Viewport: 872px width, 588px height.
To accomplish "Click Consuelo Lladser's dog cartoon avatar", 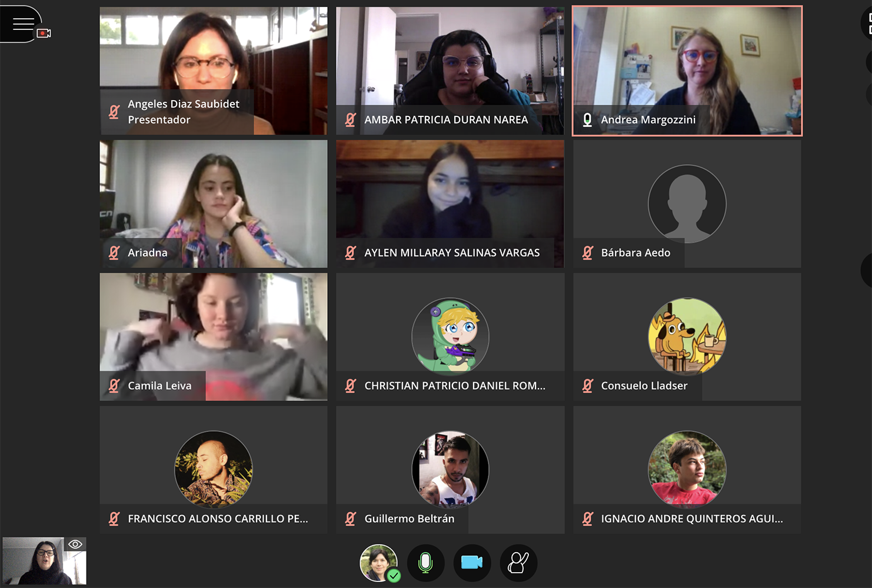I will click(x=687, y=336).
